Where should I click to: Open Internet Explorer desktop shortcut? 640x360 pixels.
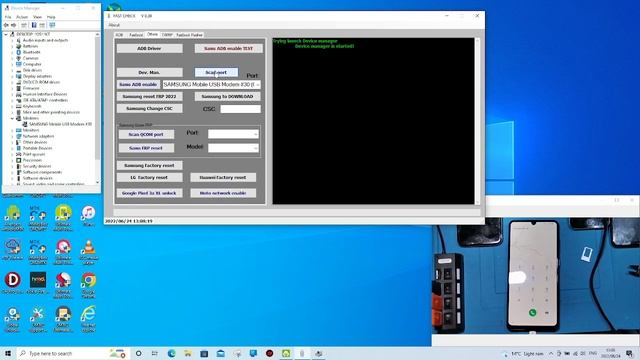click(88, 318)
